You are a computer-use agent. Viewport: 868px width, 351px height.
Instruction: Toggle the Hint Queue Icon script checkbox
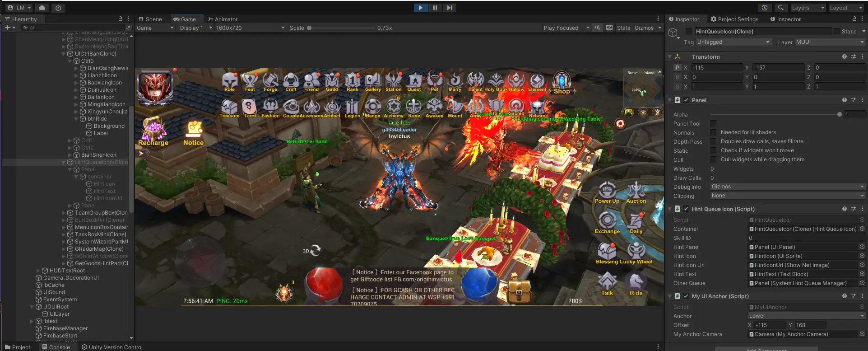(686, 209)
